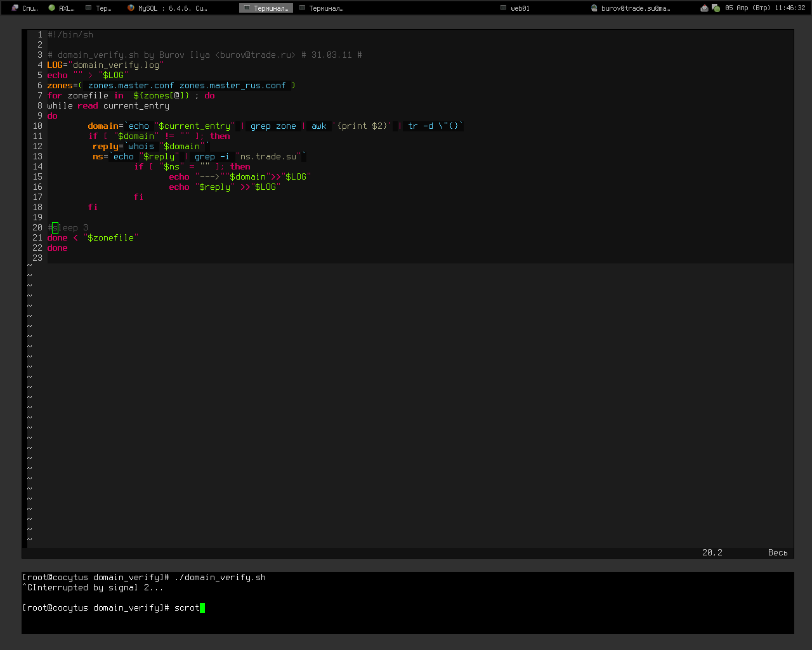Open the MySQL : 6.4.6 browser window

(x=172, y=8)
